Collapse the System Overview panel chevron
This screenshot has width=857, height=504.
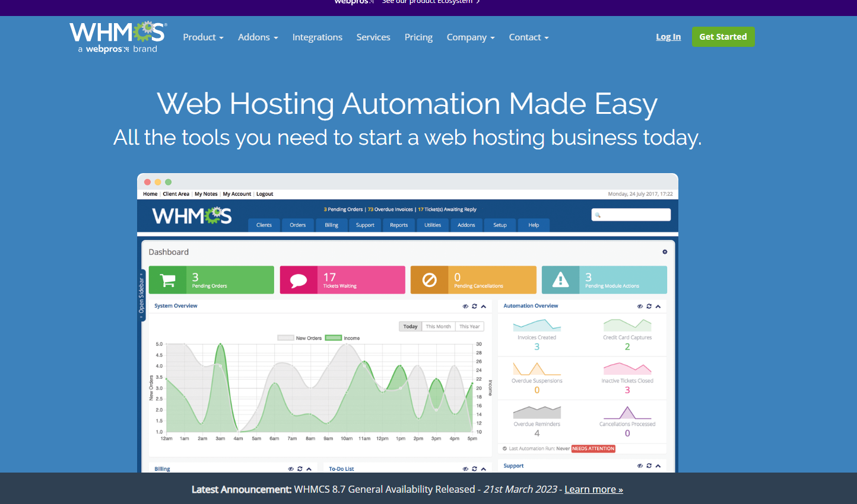coord(484,307)
